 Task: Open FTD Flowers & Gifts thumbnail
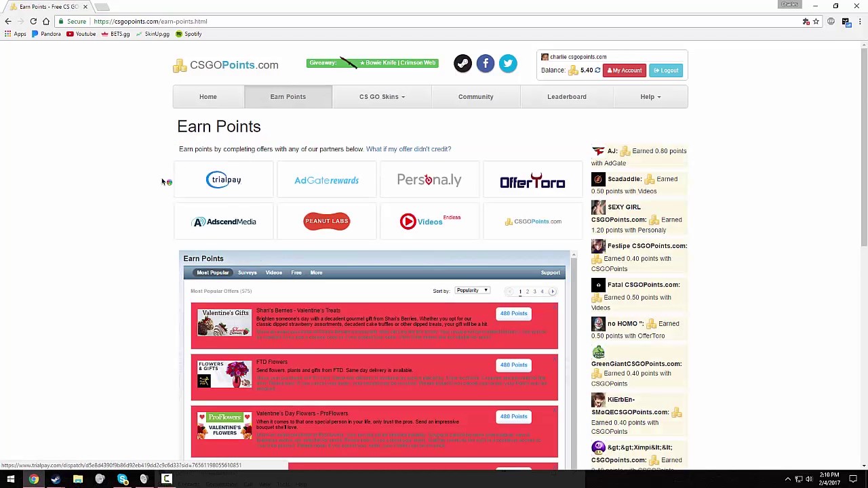[x=224, y=373]
